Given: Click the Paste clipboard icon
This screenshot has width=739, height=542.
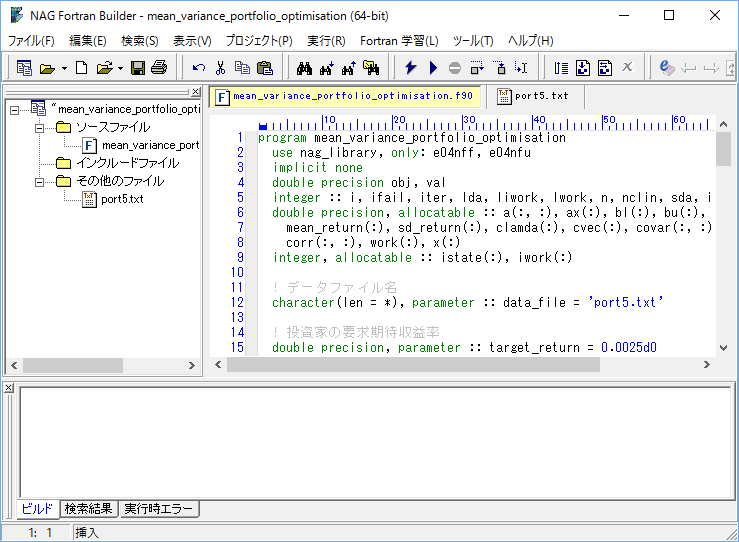Looking at the screenshot, I should click(265, 68).
